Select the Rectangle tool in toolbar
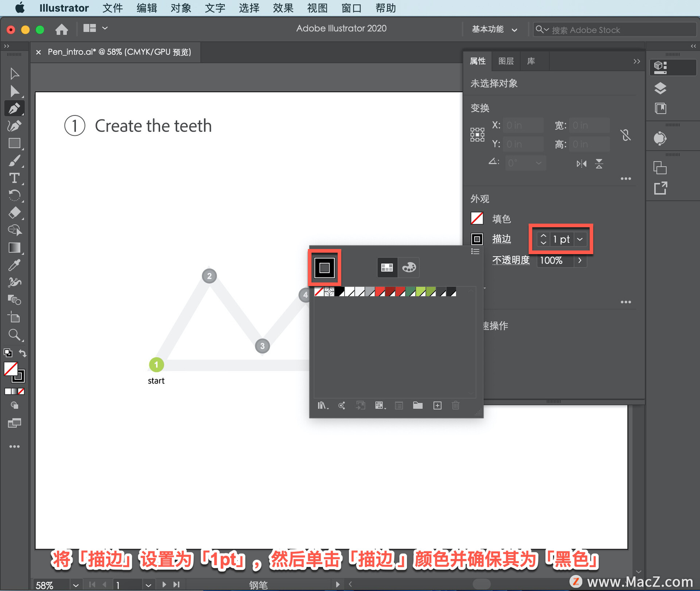This screenshot has width=700, height=591. 15,143
